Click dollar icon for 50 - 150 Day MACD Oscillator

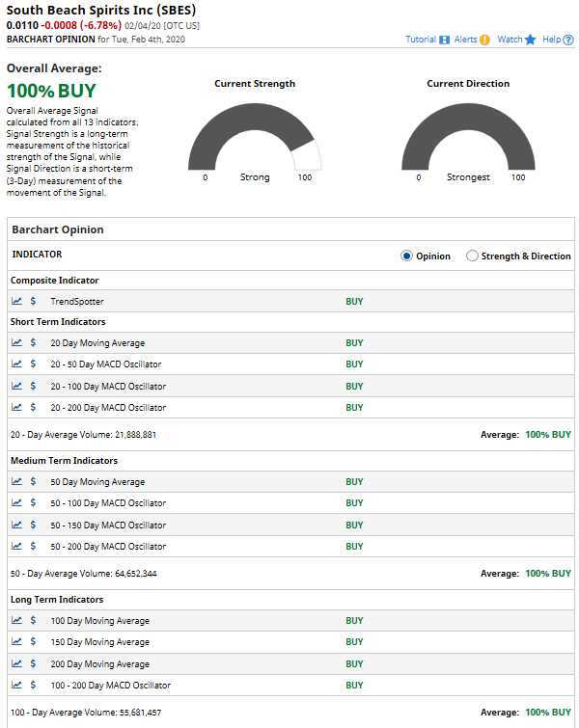tap(33, 525)
